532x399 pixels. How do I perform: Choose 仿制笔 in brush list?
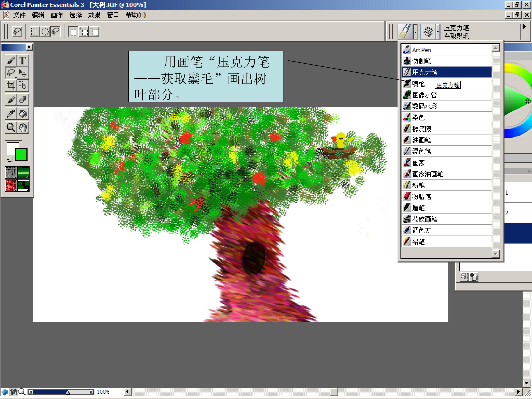click(447, 61)
